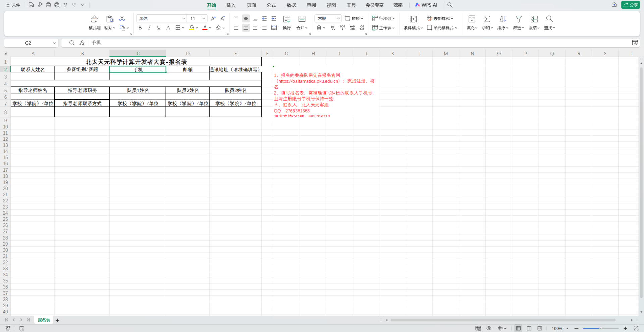The width and height of the screenshot is (644, 332).
Task: Open WPS AI from the menu bar
Action: pos(426,5)
